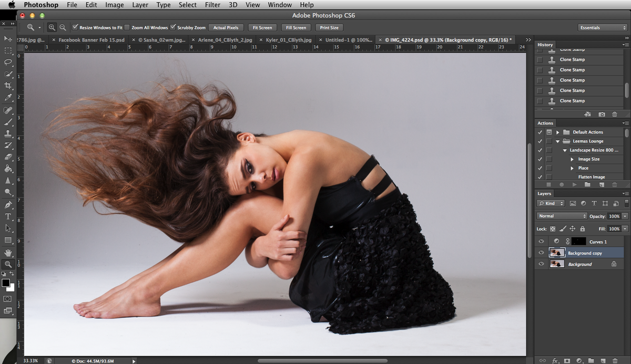Select the Zoom tool in toolbox
631x364 pixels.
click(x=8, y=264)
